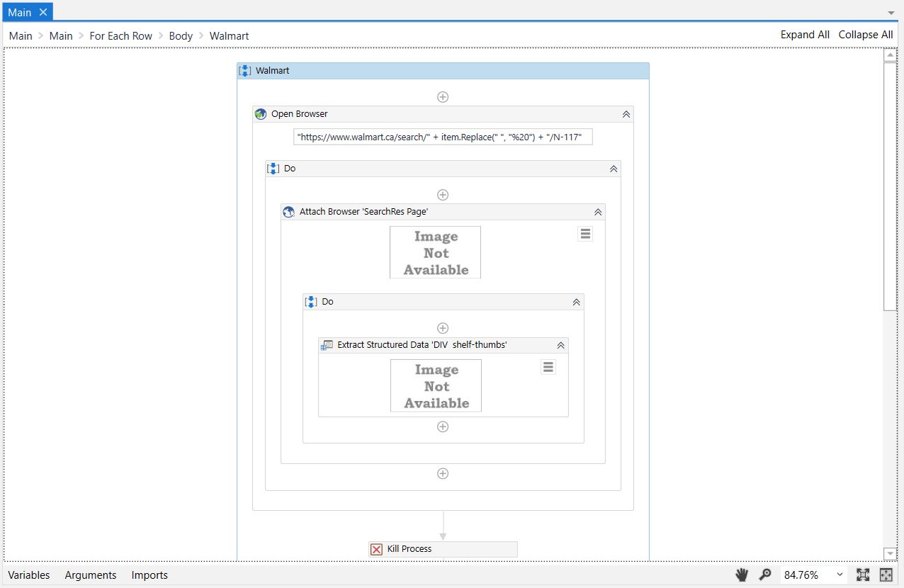Toggle the overview panel icon
This screenshot has width=904, height=588.
[886, 575]
